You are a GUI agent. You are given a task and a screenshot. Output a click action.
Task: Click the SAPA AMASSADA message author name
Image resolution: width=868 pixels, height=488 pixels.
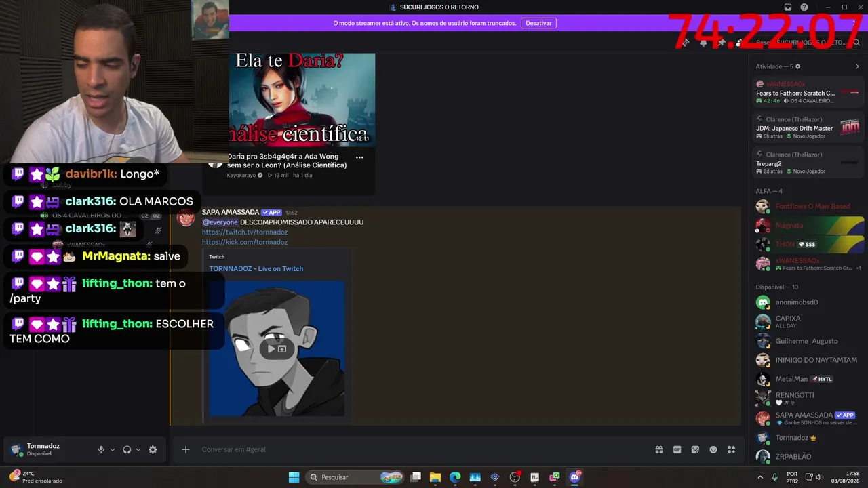click(x=231, y=212)
